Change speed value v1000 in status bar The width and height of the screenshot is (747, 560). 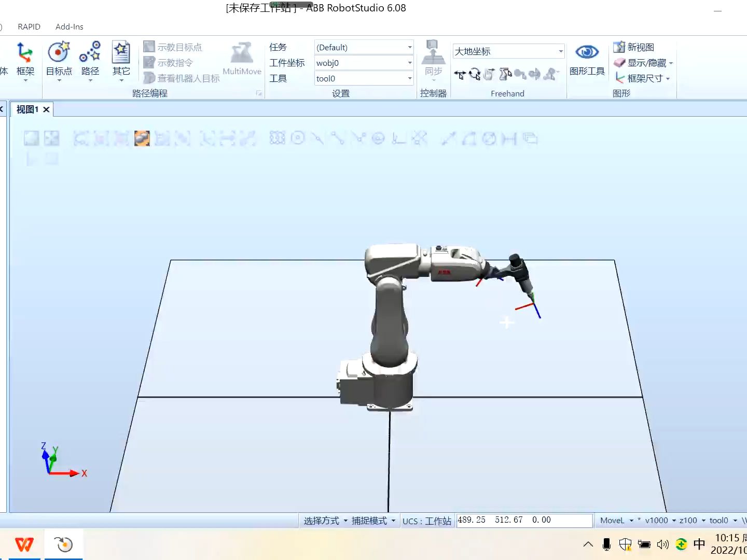tap(657, 520)
